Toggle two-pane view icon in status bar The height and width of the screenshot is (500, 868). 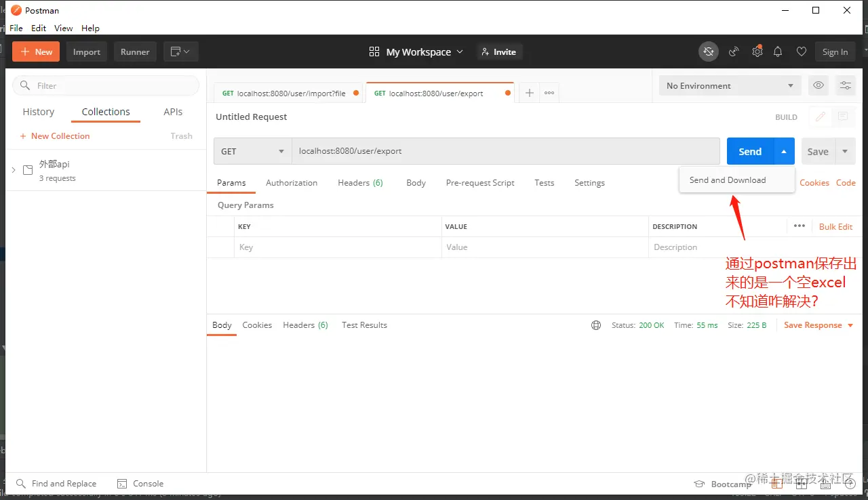(777, 484)
